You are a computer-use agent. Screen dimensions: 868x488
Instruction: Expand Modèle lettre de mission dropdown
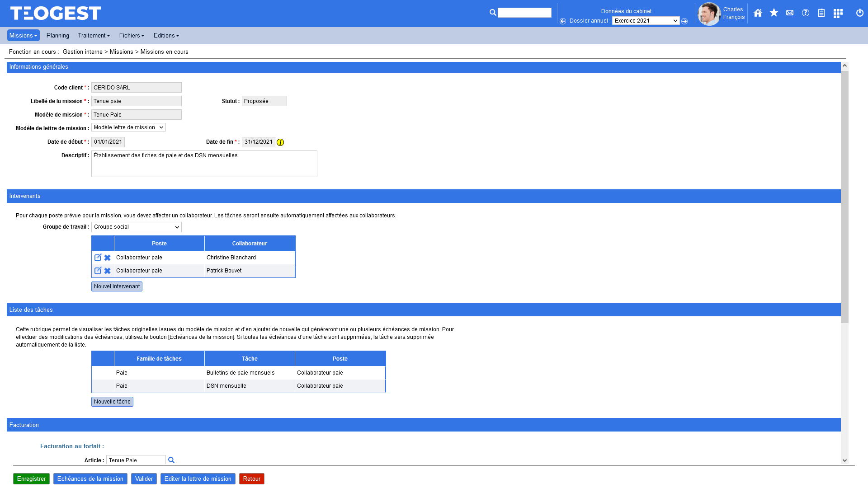pyautogui.click(x=128, y=127)
